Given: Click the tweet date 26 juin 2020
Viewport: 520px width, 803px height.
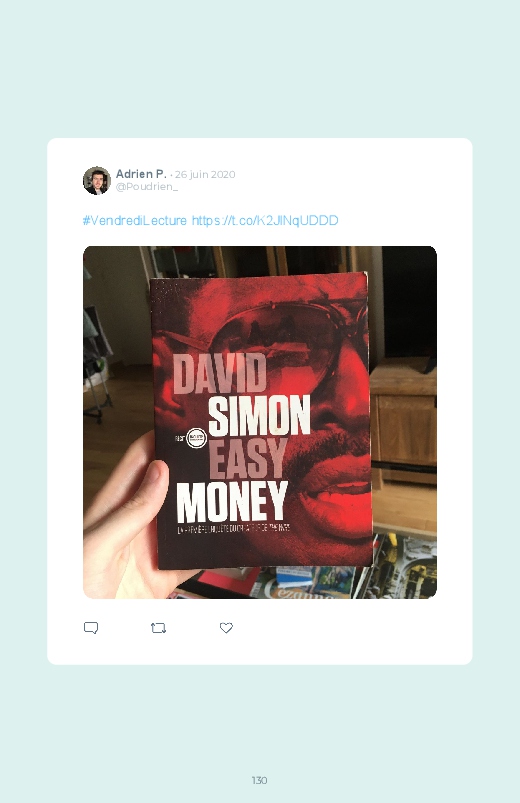Looking at the screenshot, I should (x=205, y=174).
